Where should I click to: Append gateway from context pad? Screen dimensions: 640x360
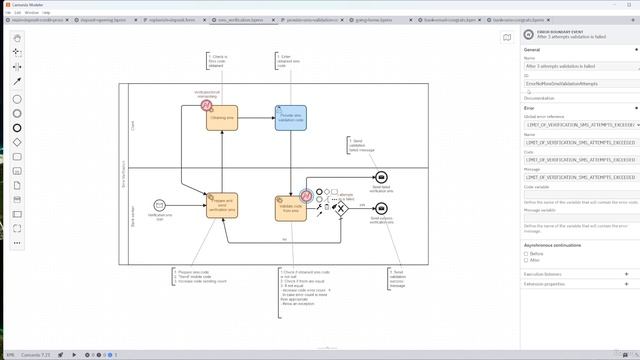[x=327, y=192]
